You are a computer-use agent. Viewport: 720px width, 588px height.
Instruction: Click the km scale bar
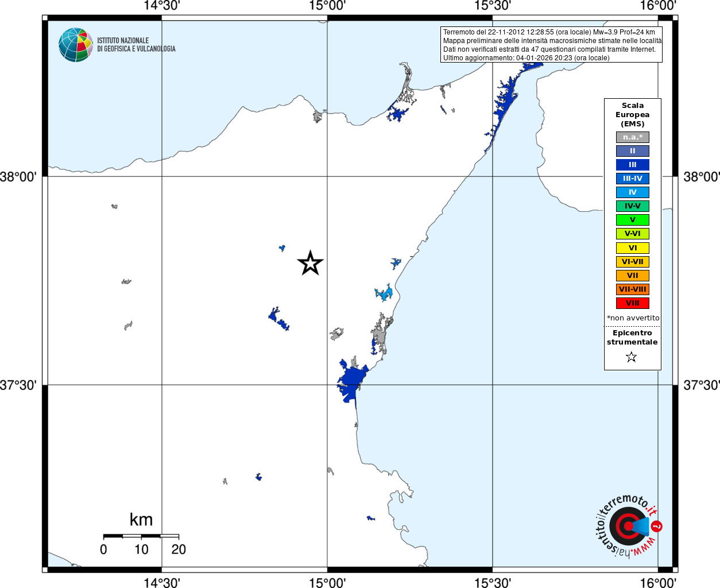click(x=141, y=536)
